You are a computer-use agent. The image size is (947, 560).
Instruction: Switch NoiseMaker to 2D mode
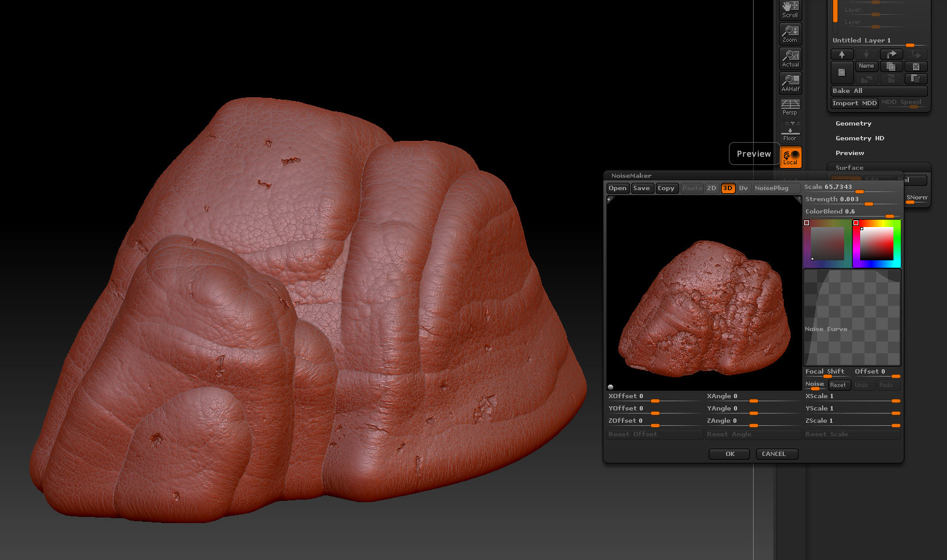tap(712, 188)
